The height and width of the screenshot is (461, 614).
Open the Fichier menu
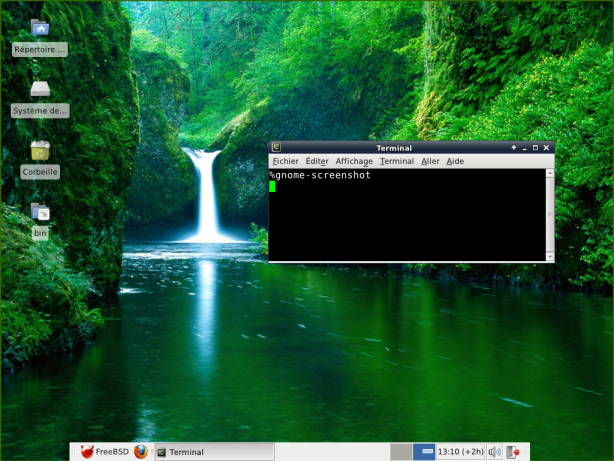point(285,161)
